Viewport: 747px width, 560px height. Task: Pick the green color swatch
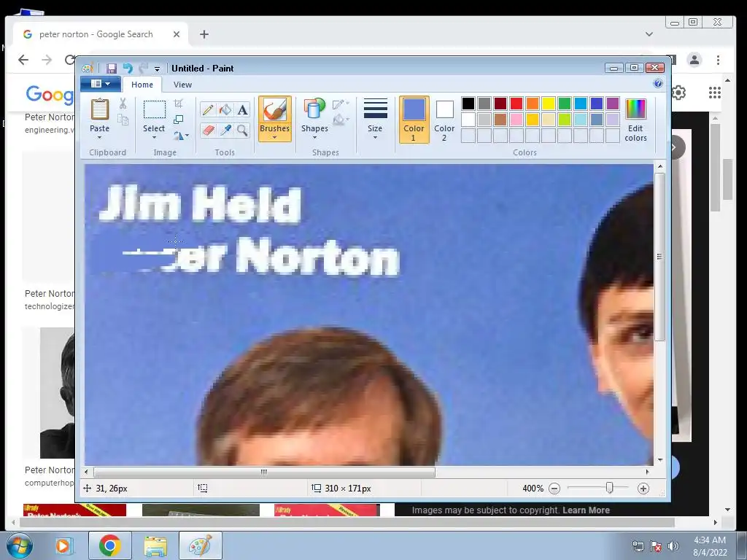pos(565,104)
